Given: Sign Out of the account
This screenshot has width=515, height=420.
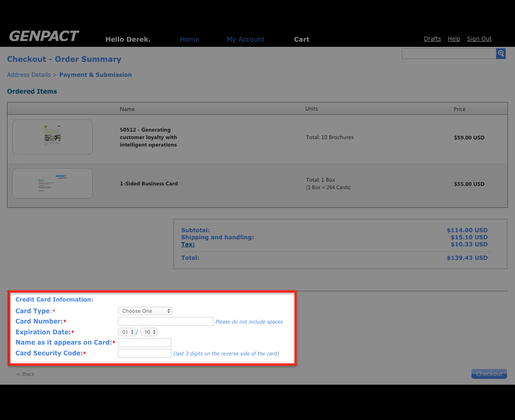Looking at the screenshot, I should (x=479, y=39).
